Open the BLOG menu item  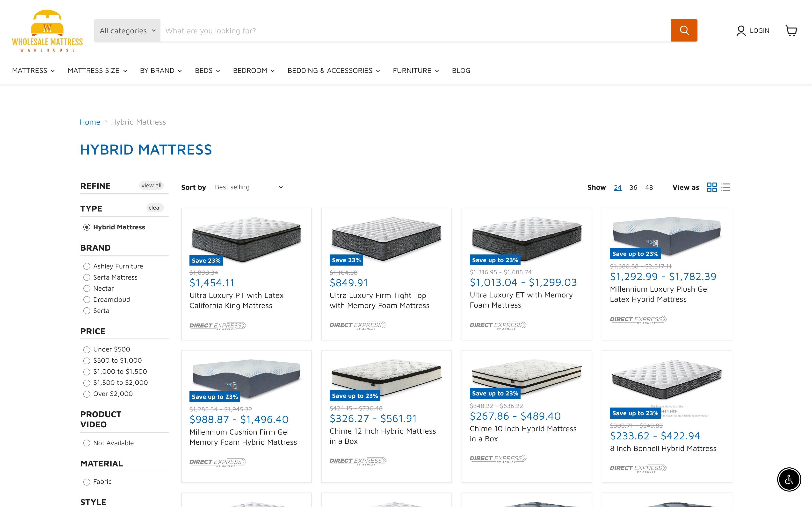pos(461,70)
